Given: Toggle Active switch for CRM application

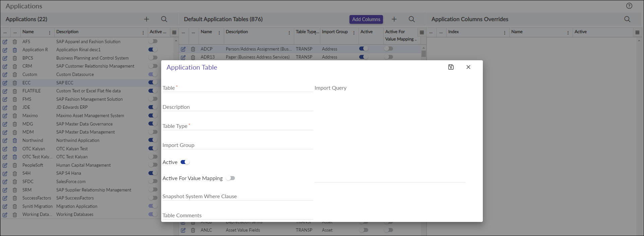Looking at the screenshot, I should click(x=153, y=66).
